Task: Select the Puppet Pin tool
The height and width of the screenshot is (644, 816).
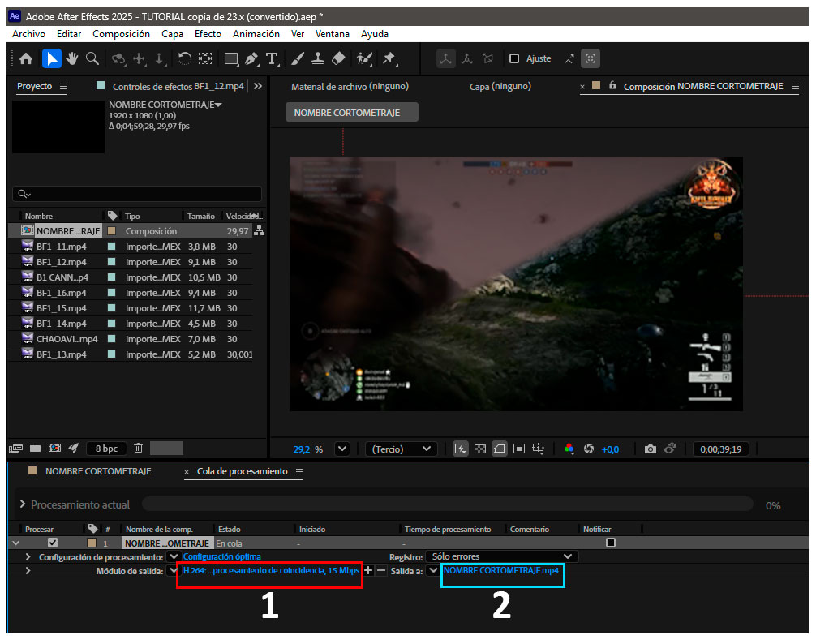Action: click(x=389, y=58)
